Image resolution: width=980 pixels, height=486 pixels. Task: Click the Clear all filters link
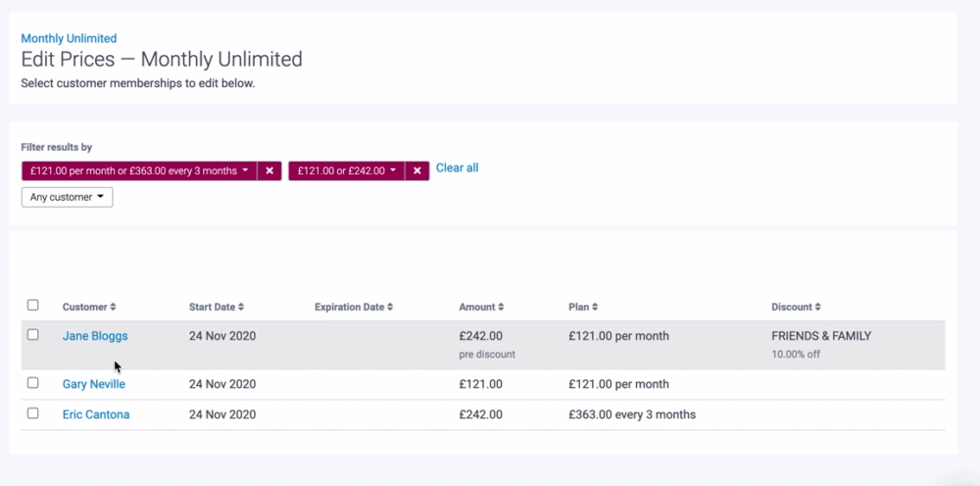click(457, 168)
